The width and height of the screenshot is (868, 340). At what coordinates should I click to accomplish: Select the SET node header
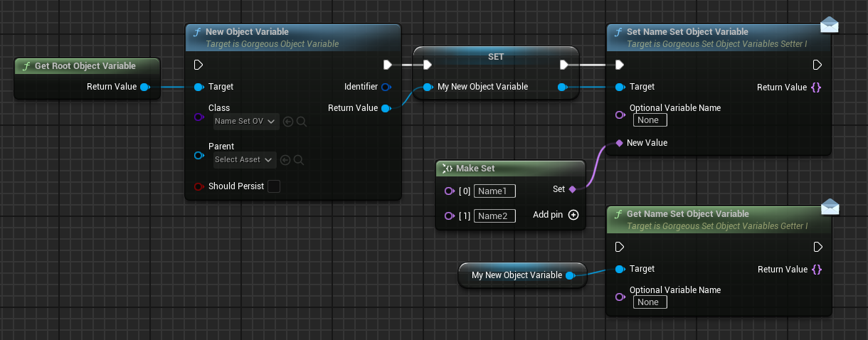pyautogui.click(x=496, y=57)
